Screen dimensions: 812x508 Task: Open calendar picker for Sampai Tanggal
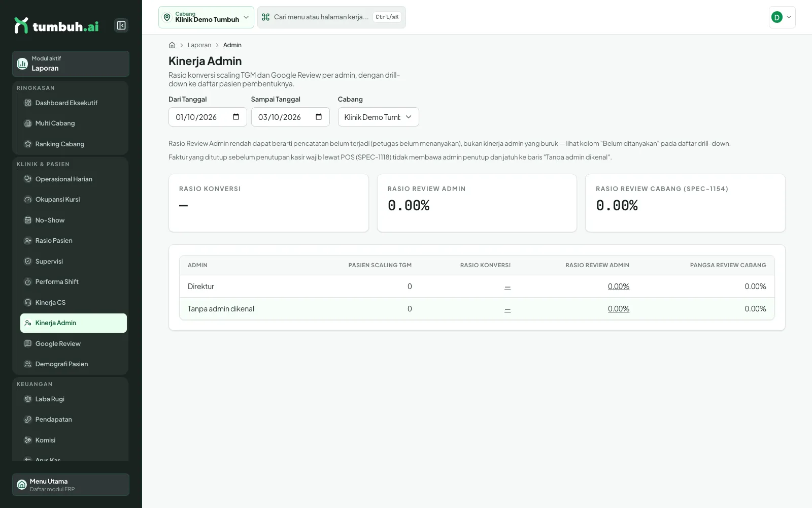319,117
